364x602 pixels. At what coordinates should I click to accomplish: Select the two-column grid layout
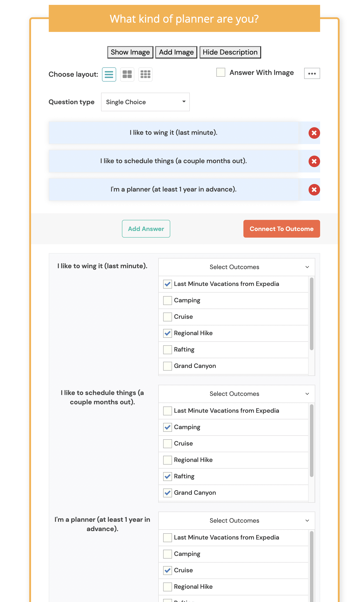click(x=127, y=74)
